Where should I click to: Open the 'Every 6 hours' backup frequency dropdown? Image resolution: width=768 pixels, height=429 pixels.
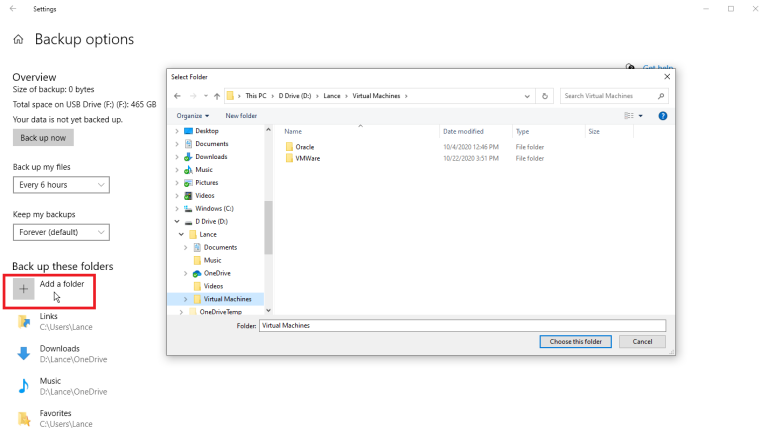(61, 185)
